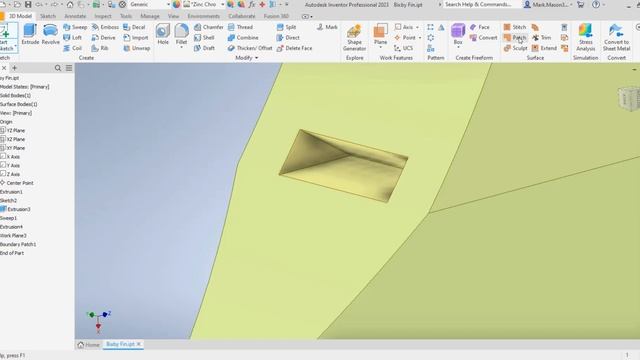
Task: Open Stress Analysis
Action: click(x=585, y=37)
